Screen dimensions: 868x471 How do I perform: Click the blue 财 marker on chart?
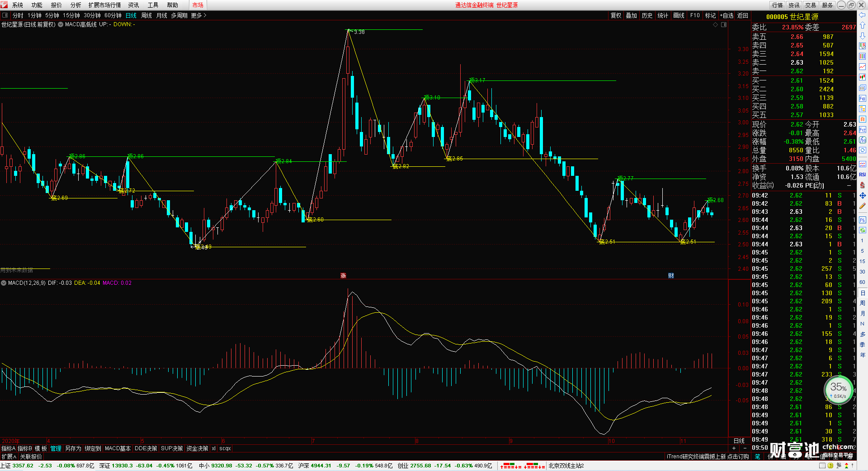tap(671, 275)
